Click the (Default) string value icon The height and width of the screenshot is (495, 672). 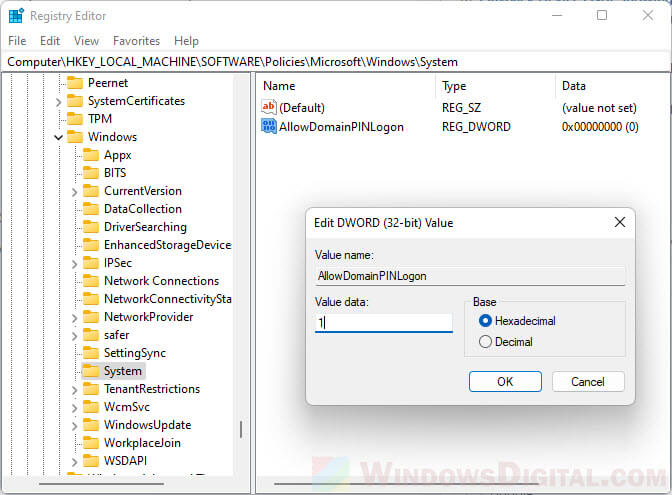(269, 107)
